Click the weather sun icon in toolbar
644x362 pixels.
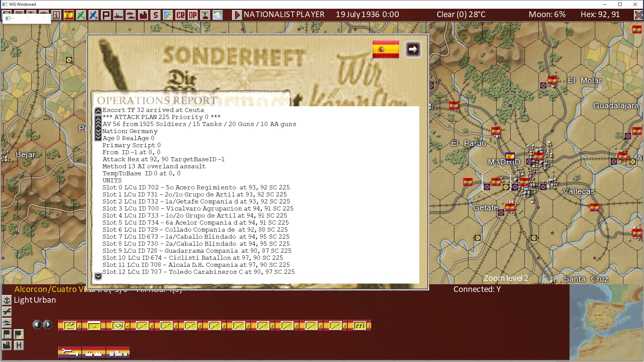tap(218, 15)
